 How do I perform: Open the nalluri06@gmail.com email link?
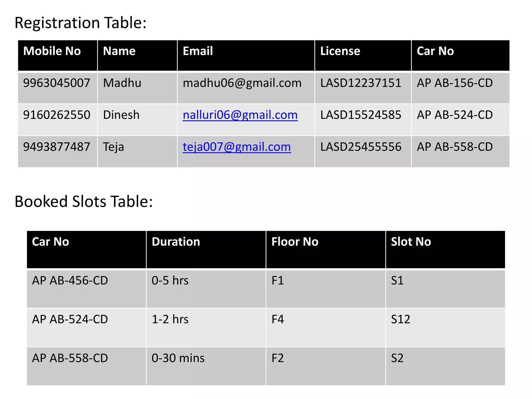pyautogui.click(x=240, y=115)
